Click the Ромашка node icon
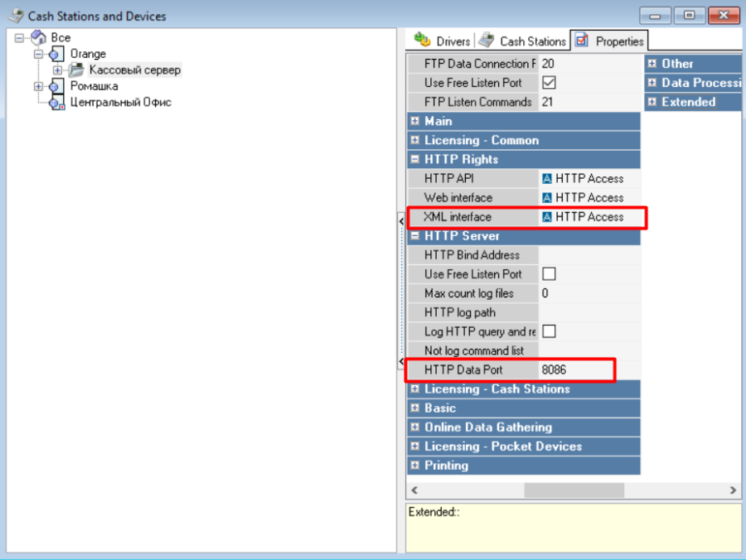 (x=56, y=86)
